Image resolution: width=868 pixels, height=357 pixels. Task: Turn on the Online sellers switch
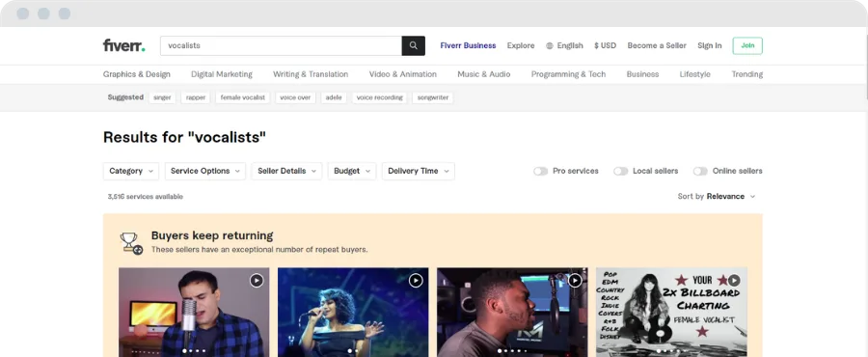(x=700, y=171)
